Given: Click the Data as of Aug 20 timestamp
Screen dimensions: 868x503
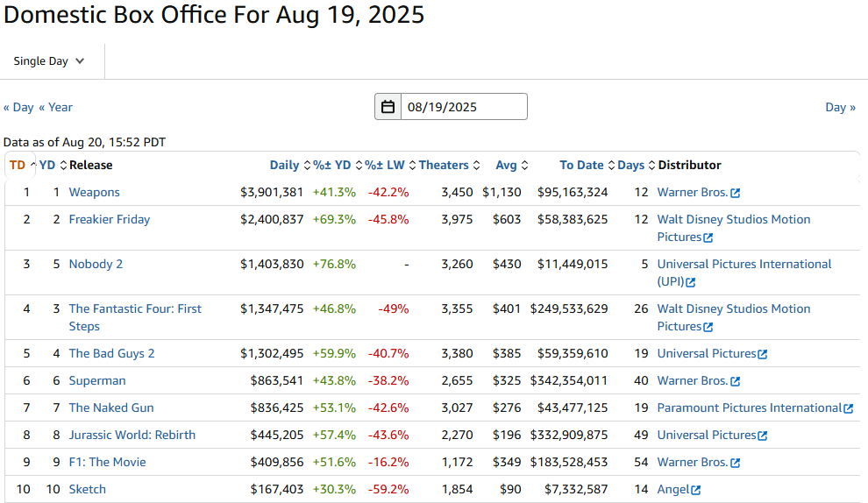Looking at the screenshot, I should [x=85, y=142].
